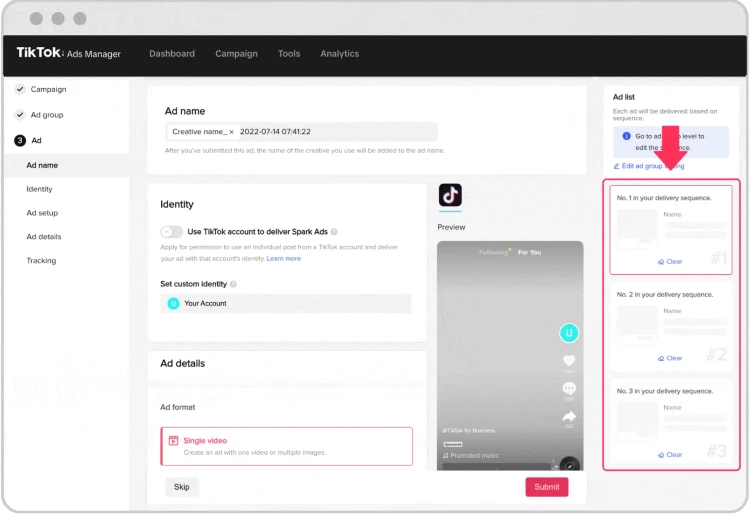Screen dimensions: 750x515
Task: Open the Dashboard menu
Action: 172,54
